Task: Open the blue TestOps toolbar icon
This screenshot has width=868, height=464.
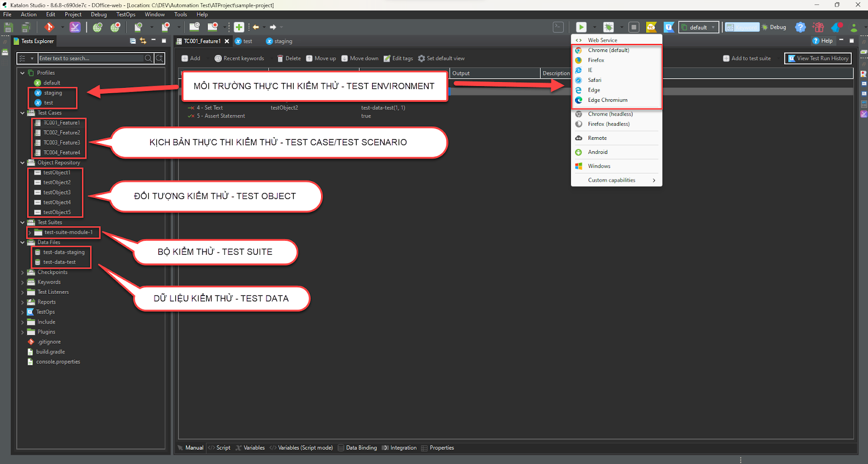Action: (x=669, y=27)
